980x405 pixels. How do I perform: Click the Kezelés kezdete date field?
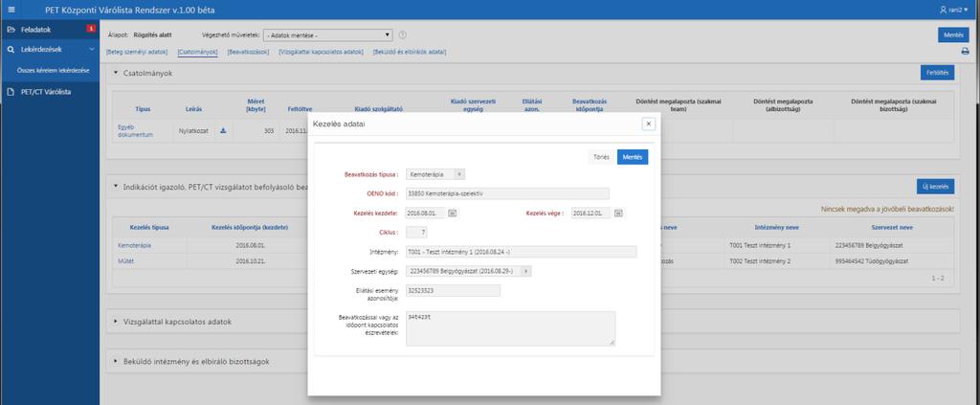(425, 214)
